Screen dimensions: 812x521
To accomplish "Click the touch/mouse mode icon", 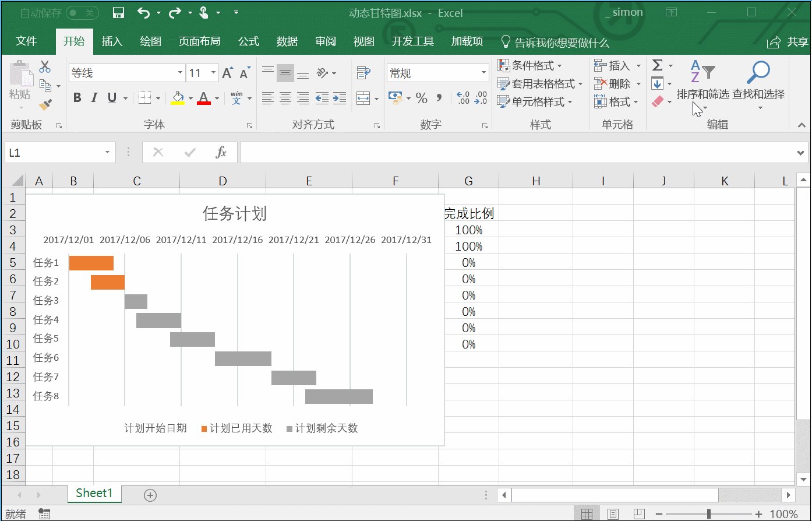I will pyautogui.click(x=204, y=12).
